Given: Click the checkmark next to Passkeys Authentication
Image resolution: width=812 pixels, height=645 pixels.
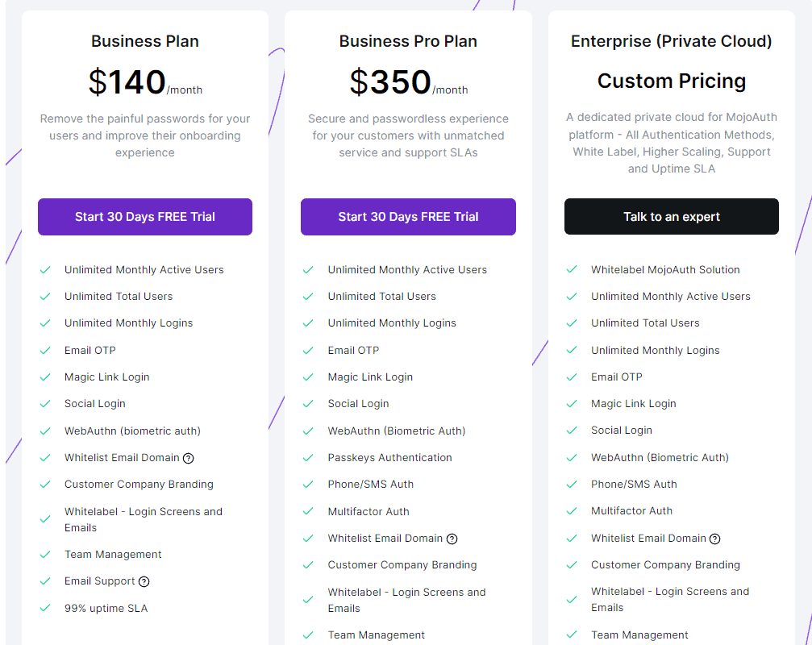Looking at the screenshot, I should tap(308, 457).
